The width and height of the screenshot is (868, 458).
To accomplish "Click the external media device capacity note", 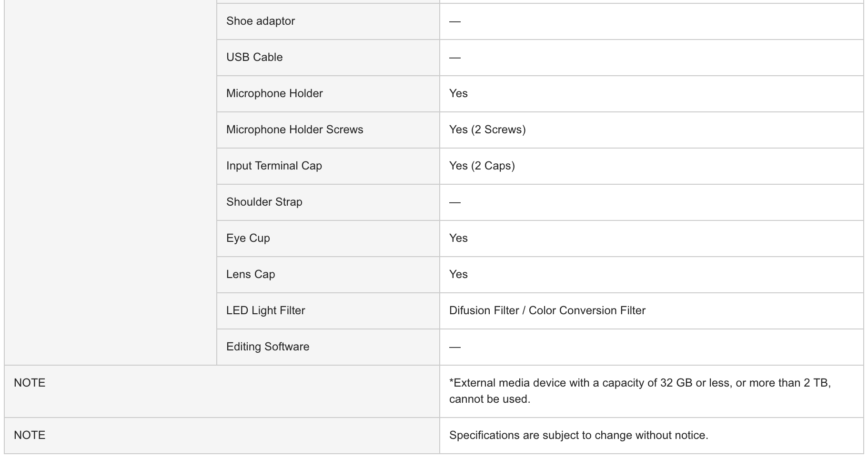I will click(x=640, y=391).
